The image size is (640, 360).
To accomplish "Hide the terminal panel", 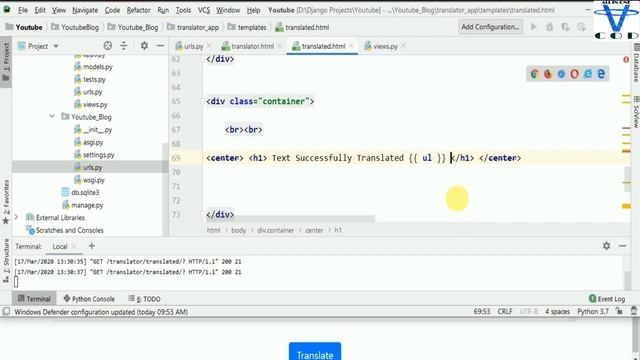I will point(622,246).
